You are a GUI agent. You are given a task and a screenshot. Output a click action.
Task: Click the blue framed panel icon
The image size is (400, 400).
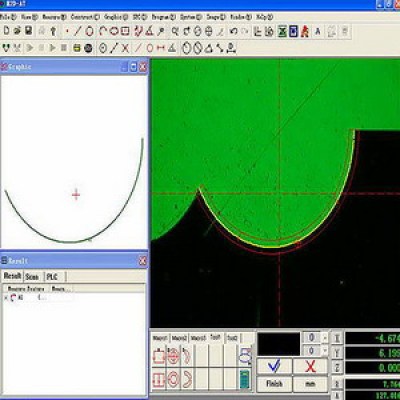pyautogui.click(x=293, y=32)
